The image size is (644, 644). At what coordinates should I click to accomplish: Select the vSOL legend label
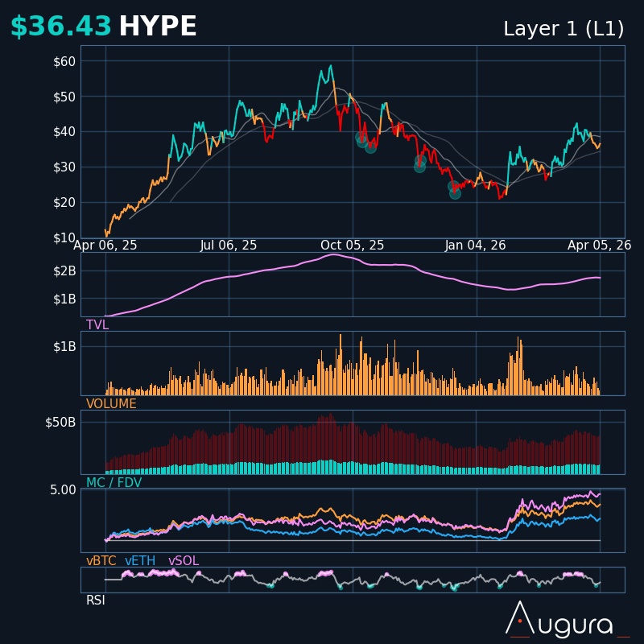(x=183, y=561)
